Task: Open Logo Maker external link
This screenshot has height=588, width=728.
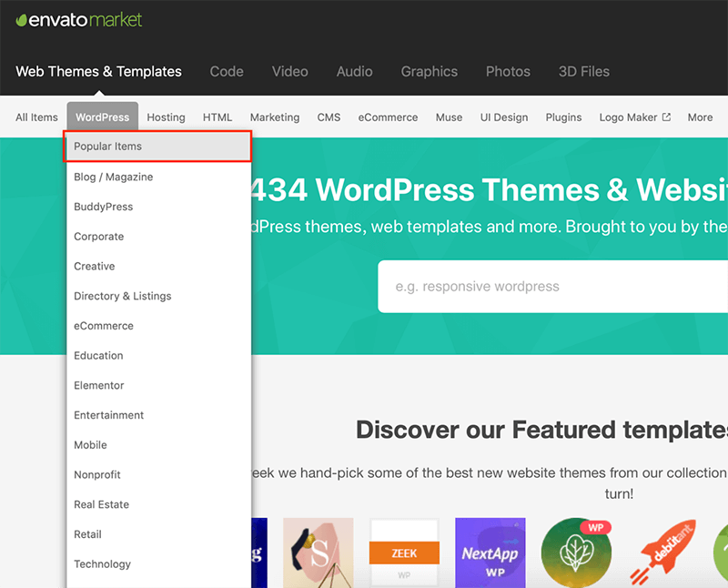Action: coord(634,117)
